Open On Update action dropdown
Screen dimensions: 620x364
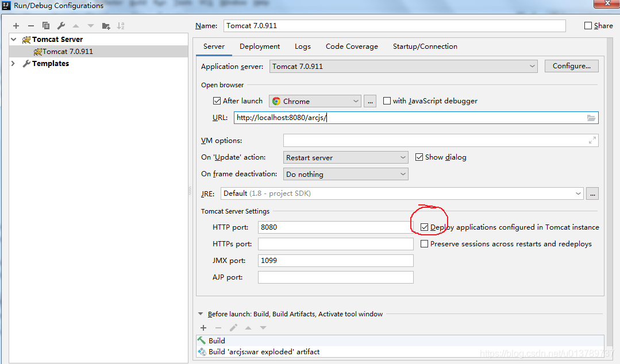(x=345, y=157)
